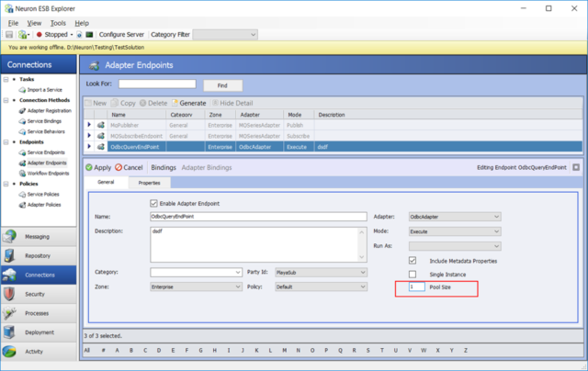The image size is (588, 371).
Task: Click the Look For search field
Action: pos(157,84)
